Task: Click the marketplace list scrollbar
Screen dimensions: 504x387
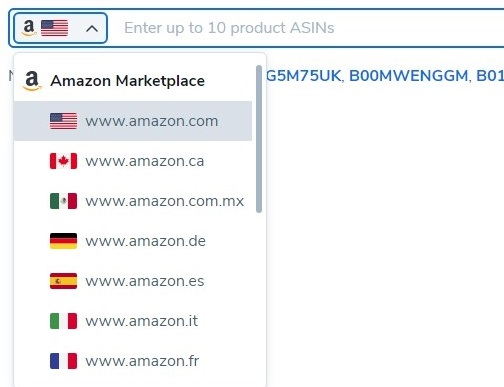Action: [x=259, y=139]
